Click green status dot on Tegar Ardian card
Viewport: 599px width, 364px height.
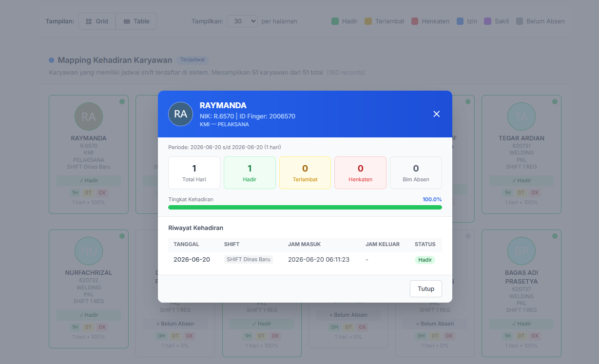[x=555, y=101]
